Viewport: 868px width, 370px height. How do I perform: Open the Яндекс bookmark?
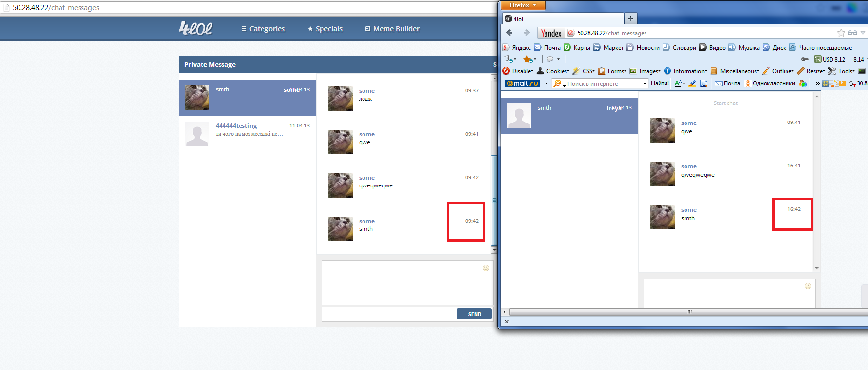(517, 47)
